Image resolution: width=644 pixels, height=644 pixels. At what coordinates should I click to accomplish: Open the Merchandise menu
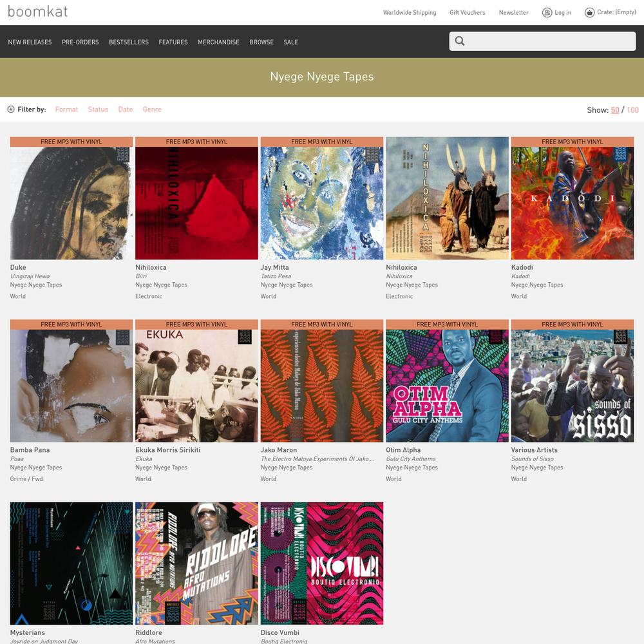218,42
